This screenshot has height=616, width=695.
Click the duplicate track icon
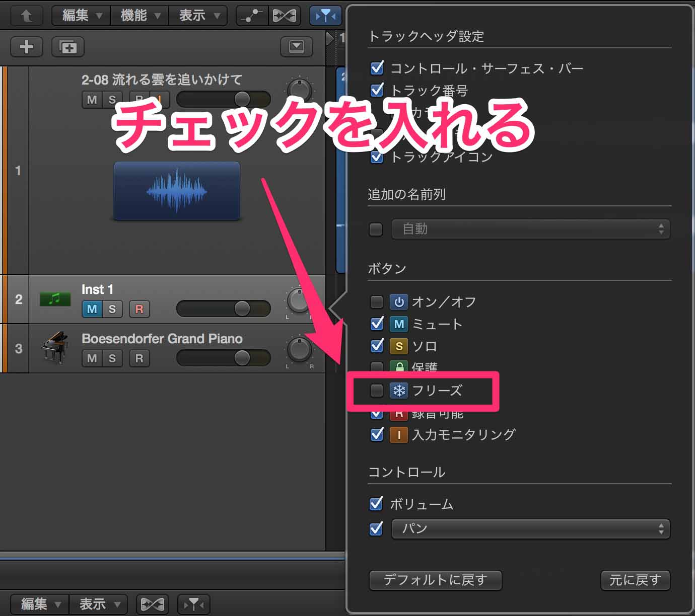68,47
